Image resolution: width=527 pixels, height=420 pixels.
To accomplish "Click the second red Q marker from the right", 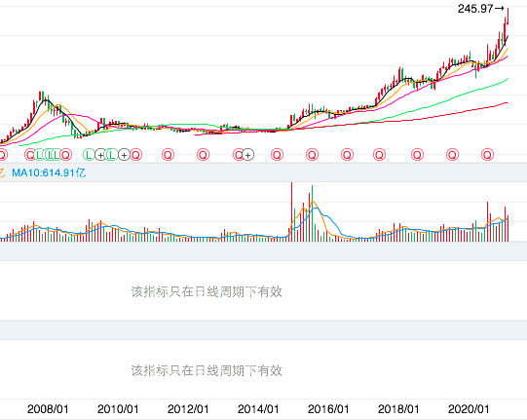I will 452,155.
